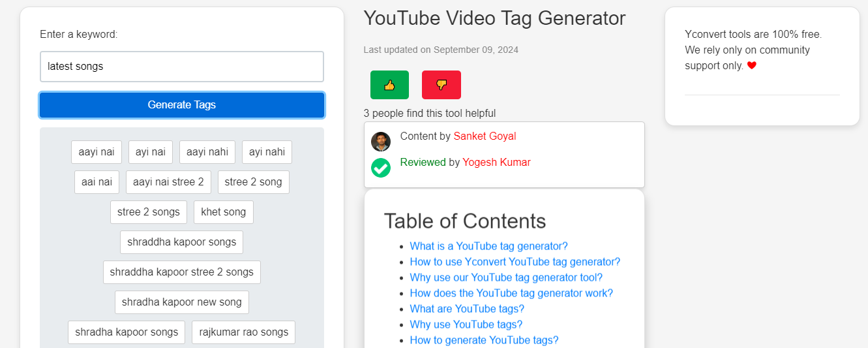
Task: Open "Why use our YouTube tag generator tool?"
Action: click(506, 277)
